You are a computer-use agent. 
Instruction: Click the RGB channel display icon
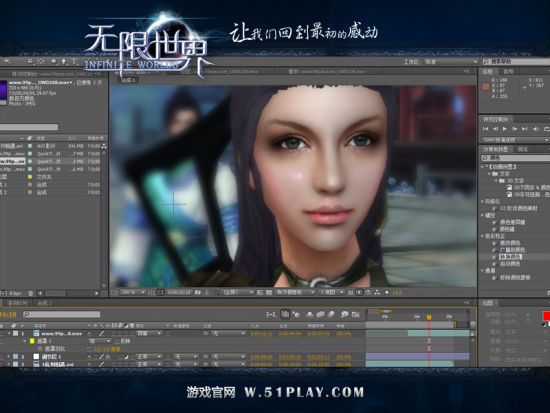[x=215, y=292]
